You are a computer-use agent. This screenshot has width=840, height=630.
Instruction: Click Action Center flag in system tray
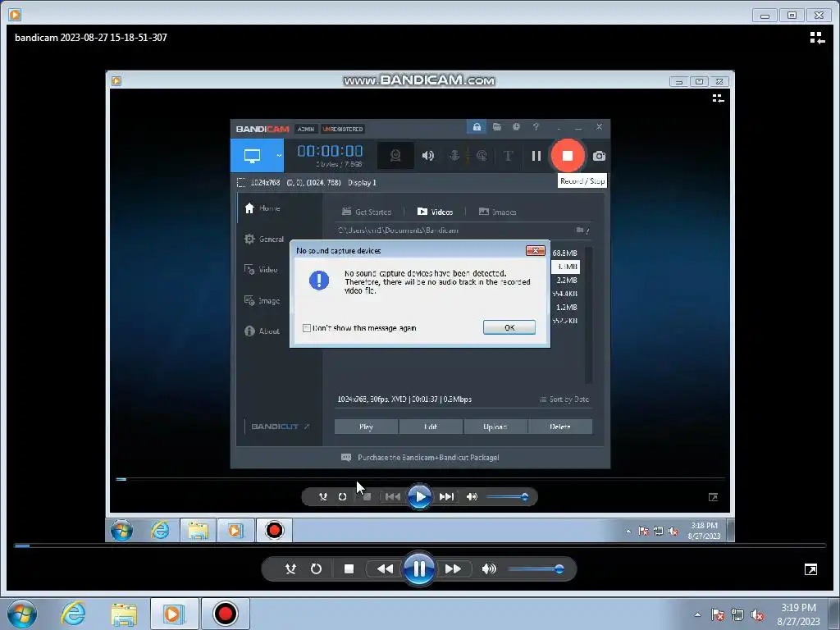point(718,615)
